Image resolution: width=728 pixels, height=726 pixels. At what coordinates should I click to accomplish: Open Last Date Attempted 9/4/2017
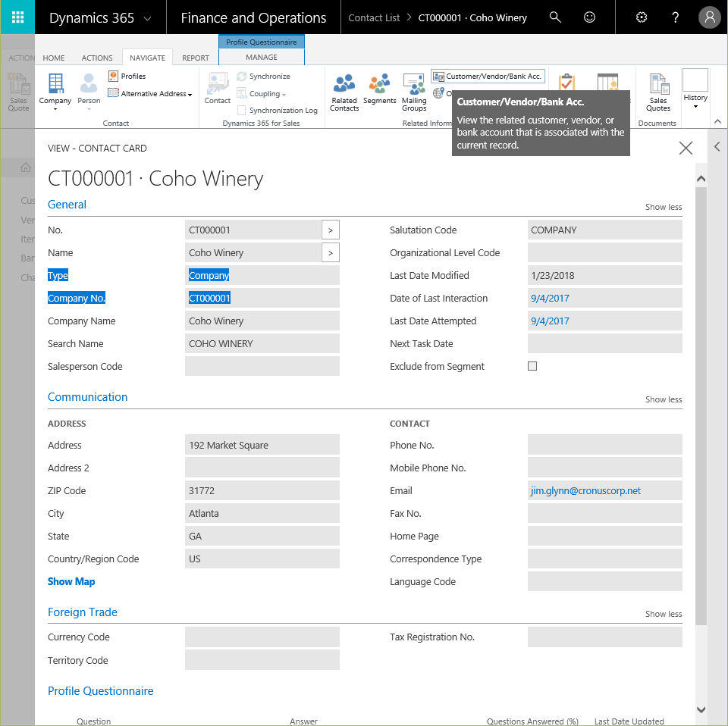point(550,321)
